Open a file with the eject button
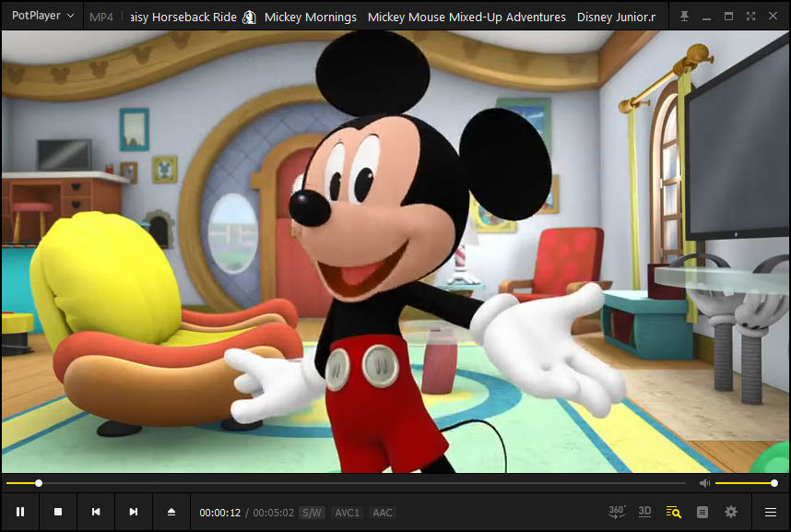The image size is (791, 532). click(x=171, y=512)
